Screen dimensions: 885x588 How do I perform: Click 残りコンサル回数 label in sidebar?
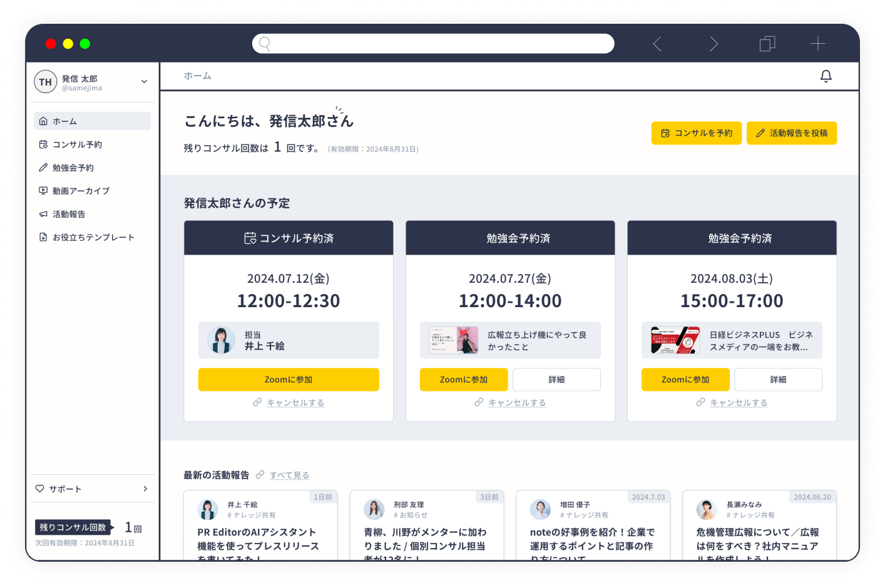click(73, 527)
